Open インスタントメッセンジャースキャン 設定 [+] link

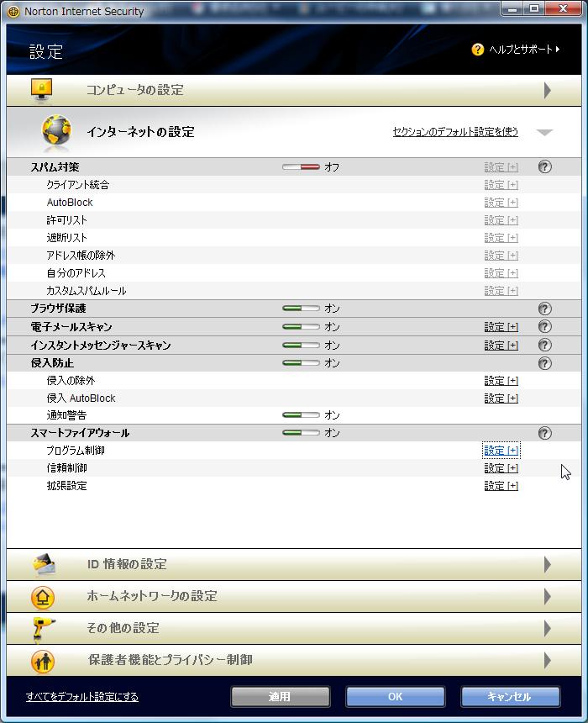[x=501, y=346]
